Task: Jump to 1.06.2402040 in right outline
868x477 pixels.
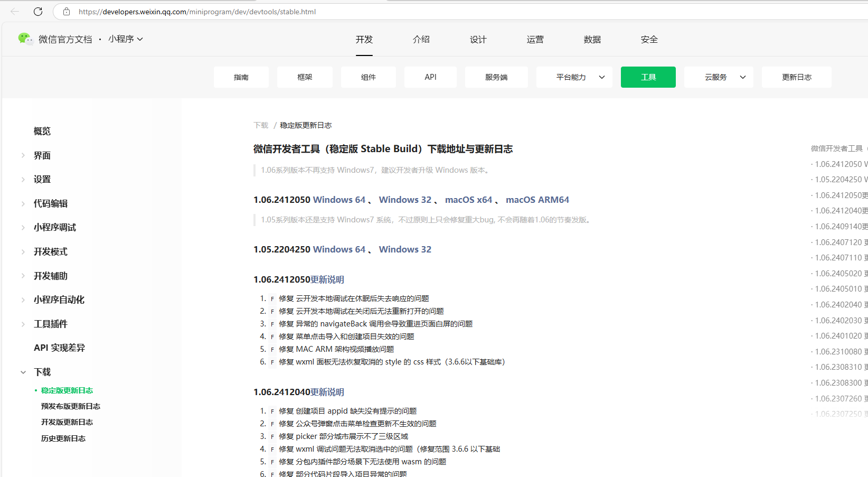Action: click(x=839, y=304)
